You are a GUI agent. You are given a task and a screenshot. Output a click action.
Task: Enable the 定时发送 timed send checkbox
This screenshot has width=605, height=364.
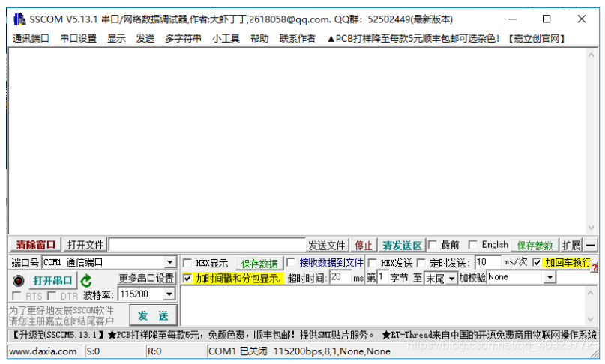(x=421, y=264)
